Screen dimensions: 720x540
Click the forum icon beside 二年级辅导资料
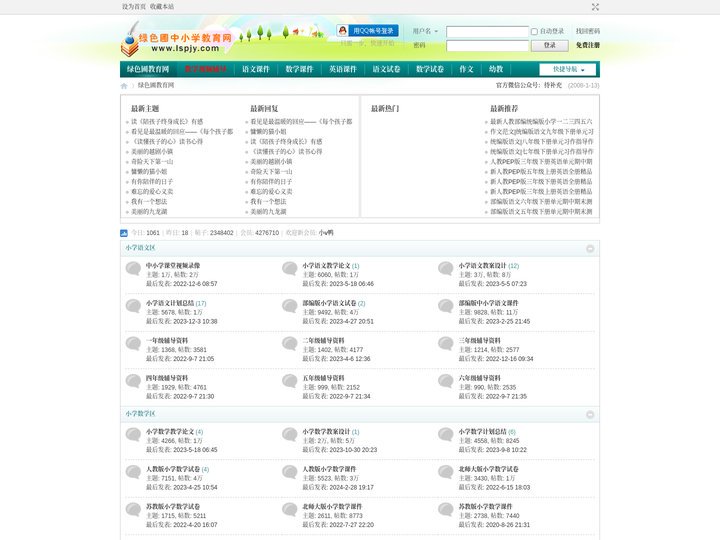click(290, 343)
